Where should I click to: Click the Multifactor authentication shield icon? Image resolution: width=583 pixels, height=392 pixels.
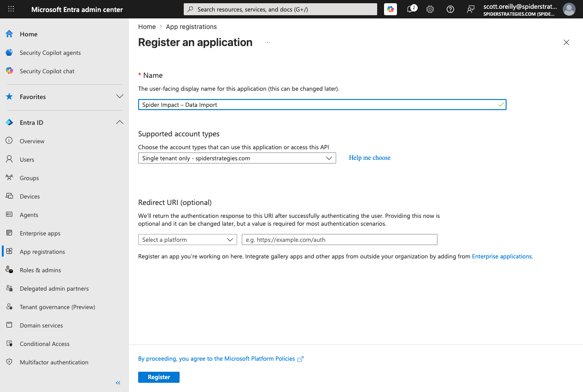[9, 362]
